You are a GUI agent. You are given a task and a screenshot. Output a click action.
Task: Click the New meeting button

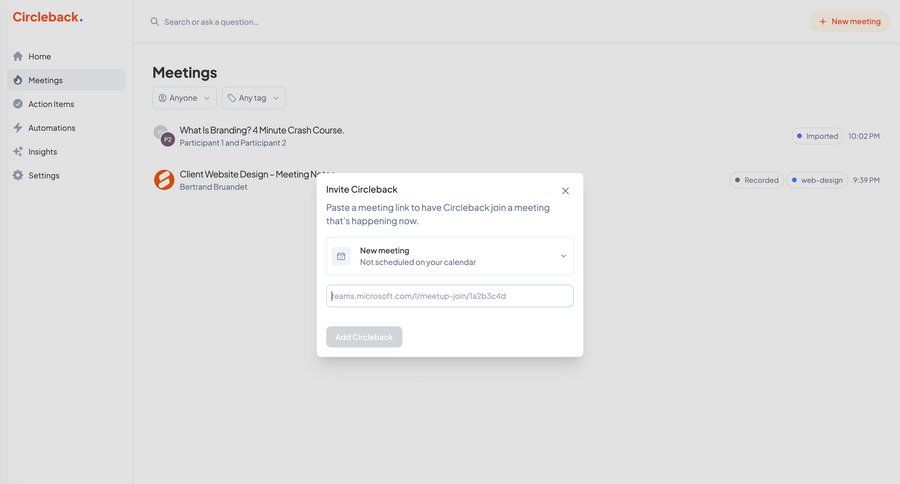click(849, 21)
